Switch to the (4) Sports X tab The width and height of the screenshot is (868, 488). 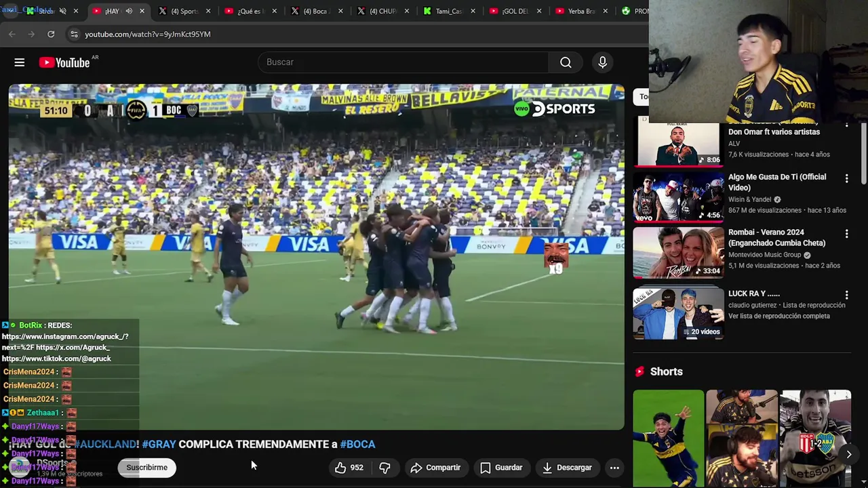183,11
